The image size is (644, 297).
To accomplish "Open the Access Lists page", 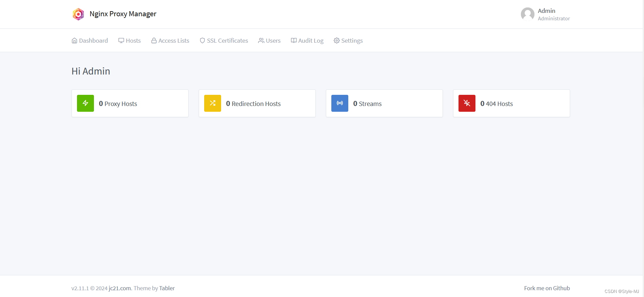I will (x=170, y=41).
